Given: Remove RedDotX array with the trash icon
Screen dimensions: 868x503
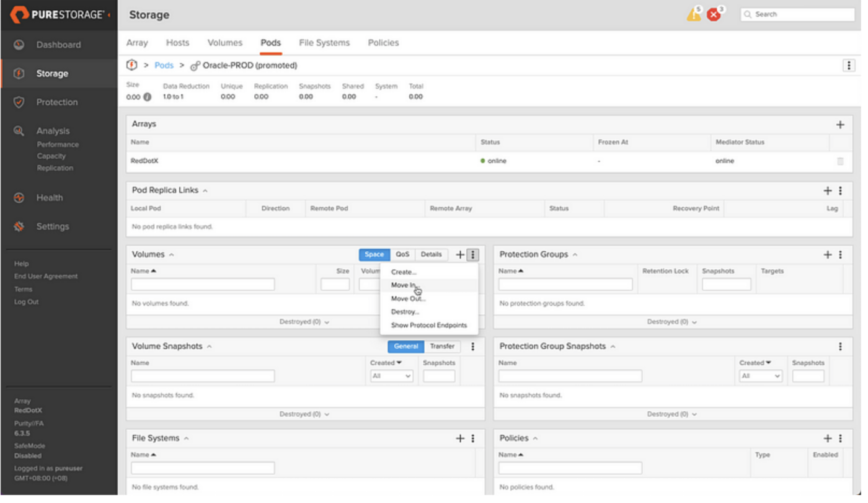Looking at the screenshot, I should (x=840, y=161).
